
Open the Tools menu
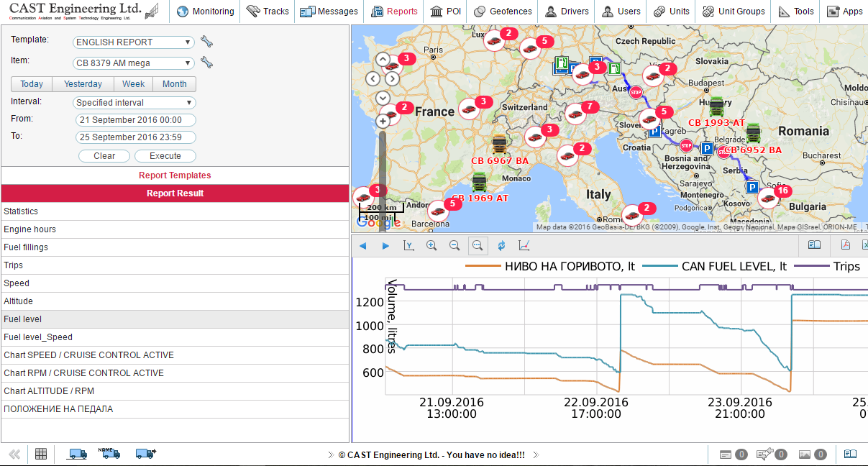(796, 12)
